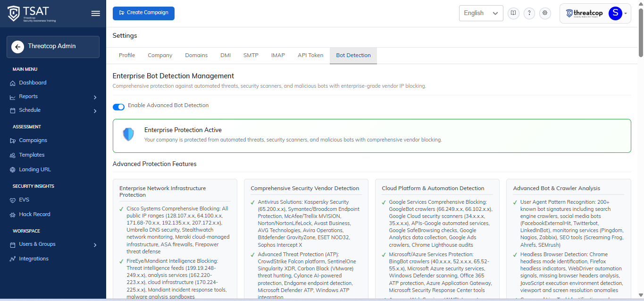
Task: Click Microsoft/Azure Services Protection item
Action: [x=437, y=272]
